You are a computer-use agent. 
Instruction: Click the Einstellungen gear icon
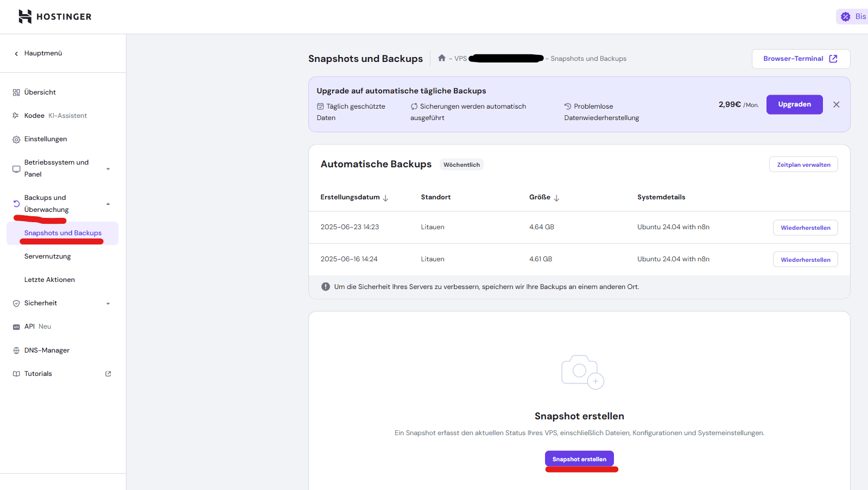point(16,140)
